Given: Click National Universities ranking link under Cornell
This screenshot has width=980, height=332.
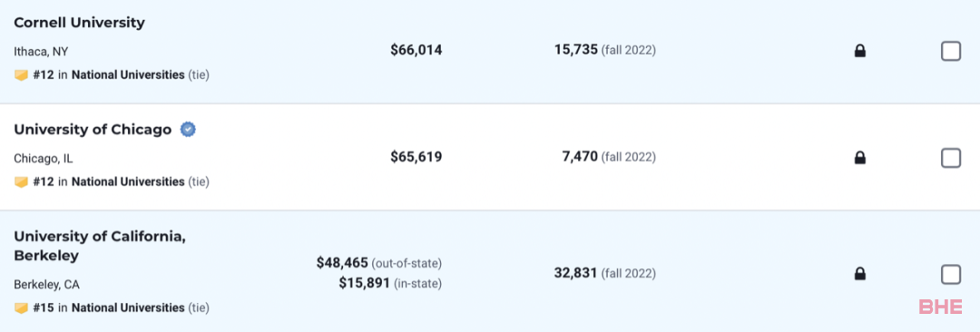Looking at the screenshot, I should coord(128,75).
